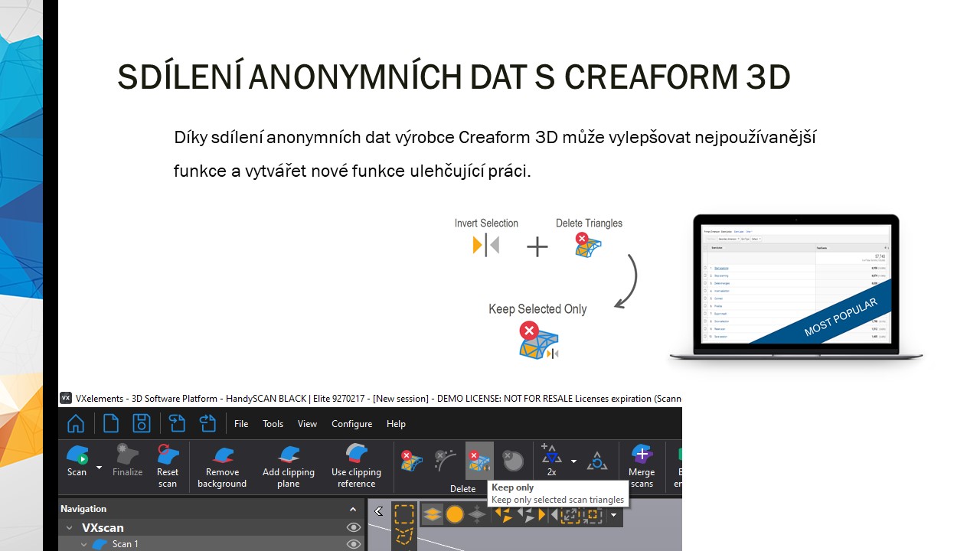This screenshot has width=980, height=551.
Task: Click Add clipping plane tool
Action: [x=288, y=464]
